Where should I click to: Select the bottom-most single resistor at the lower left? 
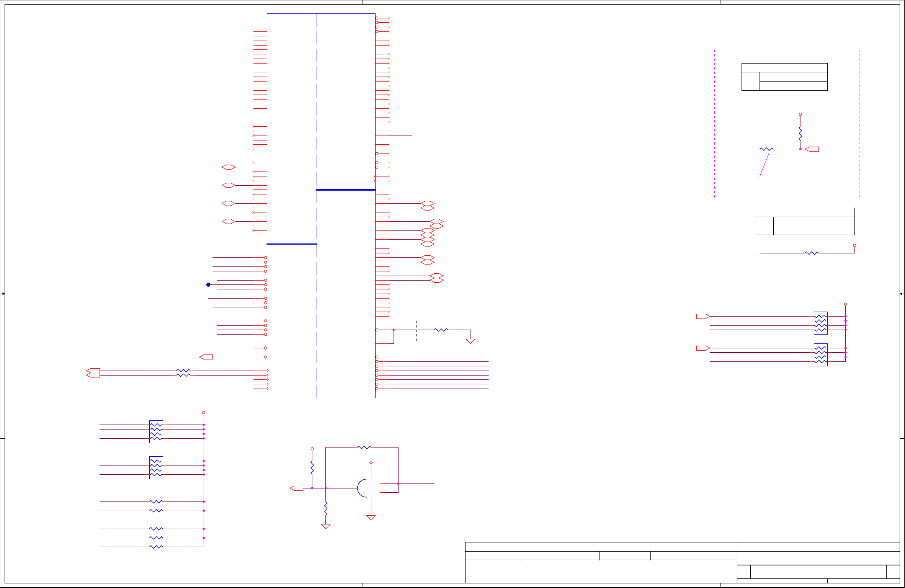pos(156,547)
